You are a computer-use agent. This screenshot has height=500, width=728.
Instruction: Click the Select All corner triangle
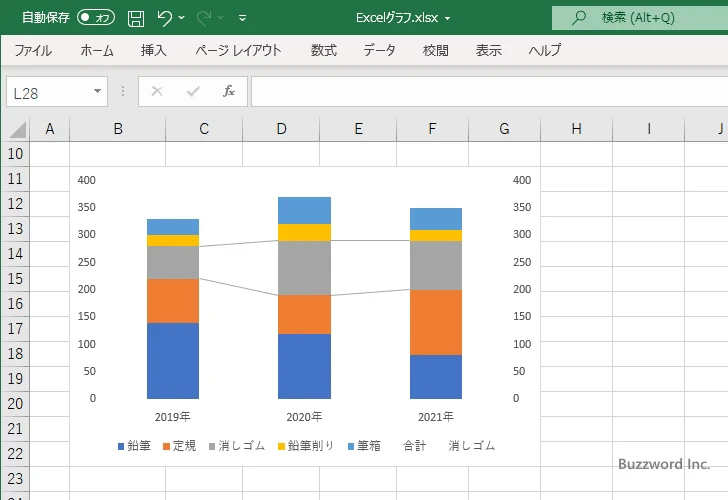point(16,129)
